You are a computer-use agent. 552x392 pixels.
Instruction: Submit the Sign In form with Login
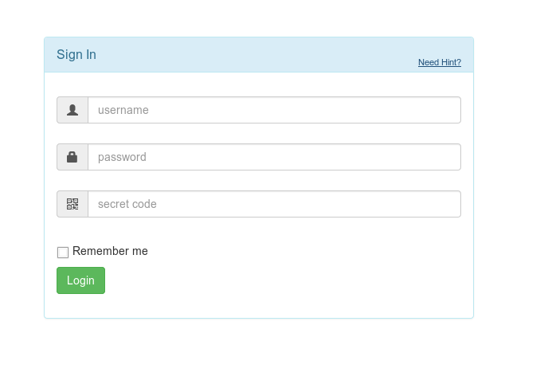pos(80,280)
